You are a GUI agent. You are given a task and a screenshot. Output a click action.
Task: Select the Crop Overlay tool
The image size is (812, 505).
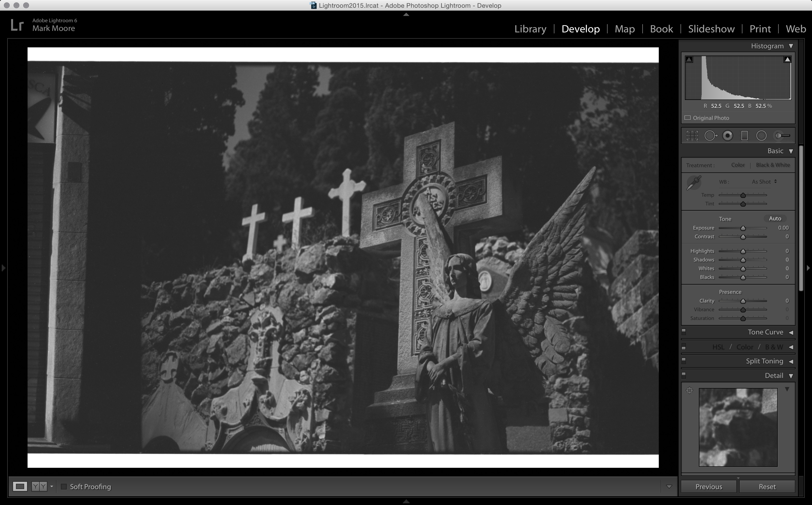pos(692,136)
